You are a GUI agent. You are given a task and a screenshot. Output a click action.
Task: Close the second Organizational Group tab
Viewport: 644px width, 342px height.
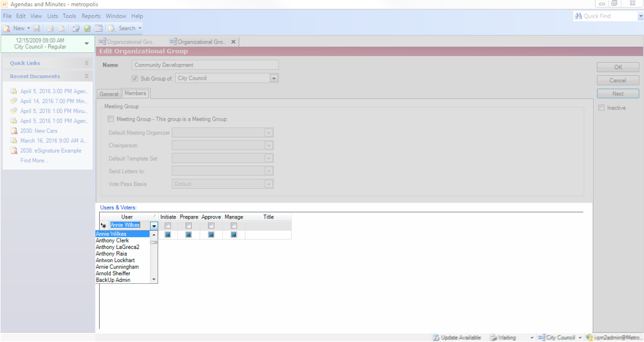tap(233, 42)
